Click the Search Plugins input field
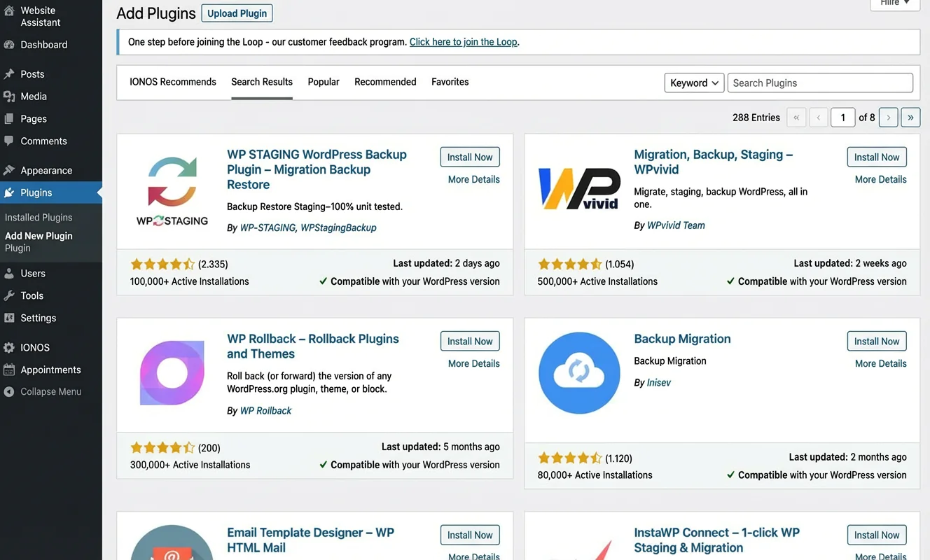 pos(819,83)
